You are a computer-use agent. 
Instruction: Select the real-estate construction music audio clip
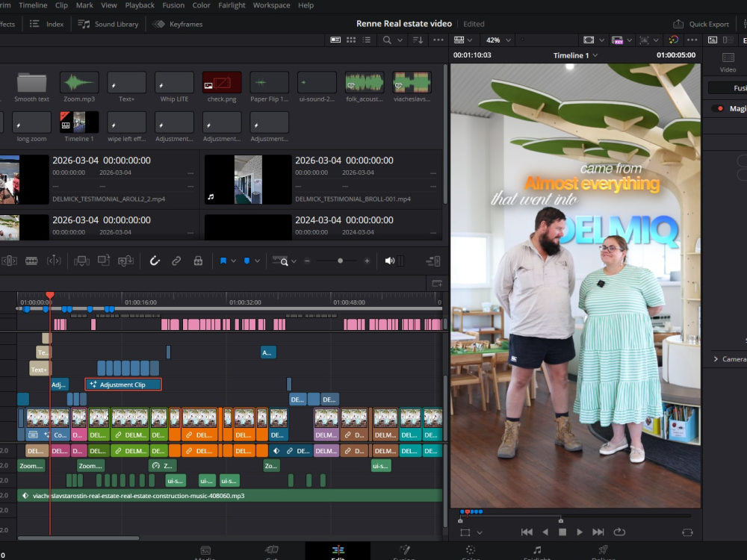click(x=229, y=496)
